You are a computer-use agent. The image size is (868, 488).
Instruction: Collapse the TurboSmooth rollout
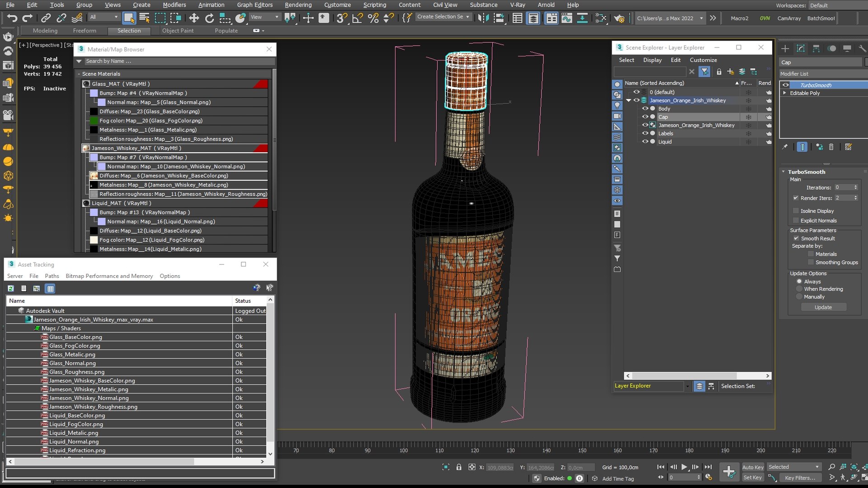pos(783,172)
